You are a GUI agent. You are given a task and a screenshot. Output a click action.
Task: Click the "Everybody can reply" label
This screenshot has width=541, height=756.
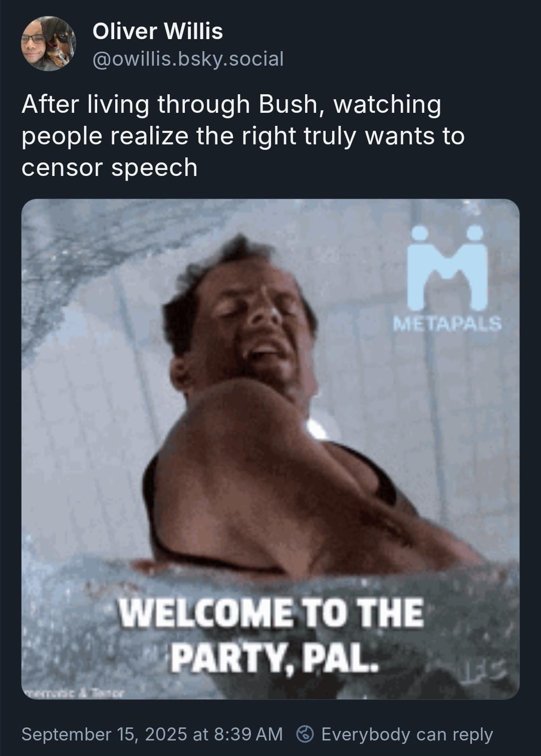(407, 734)
